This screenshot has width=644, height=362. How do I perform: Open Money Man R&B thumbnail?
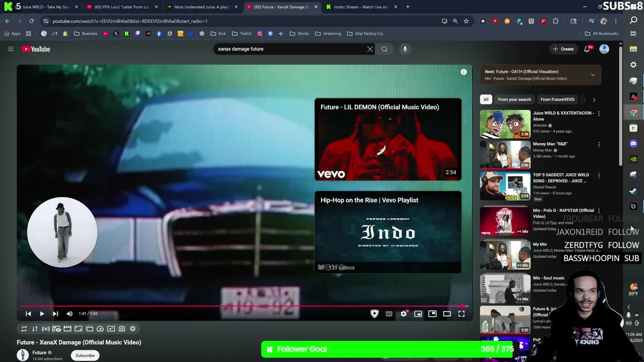tap(505, 155)
